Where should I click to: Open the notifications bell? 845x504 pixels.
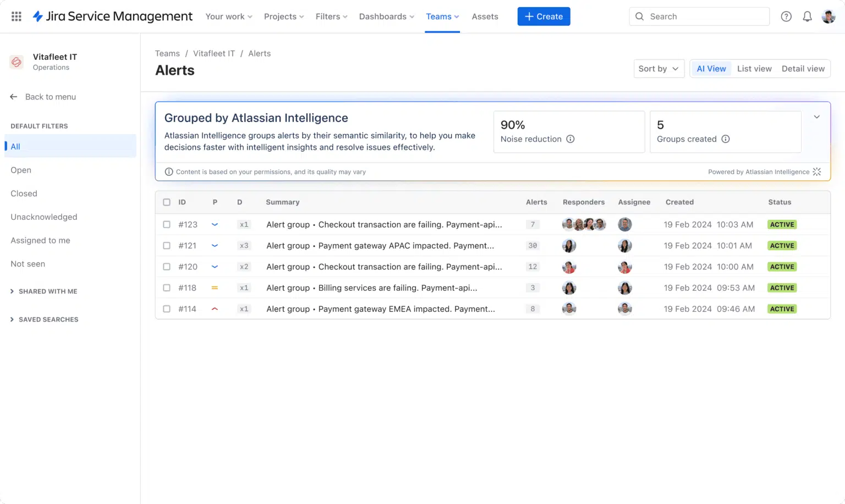[x=807, y=16]
